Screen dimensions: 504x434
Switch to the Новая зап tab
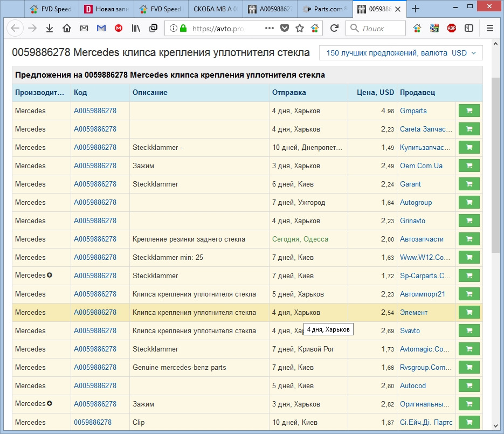tap(107, 9)
